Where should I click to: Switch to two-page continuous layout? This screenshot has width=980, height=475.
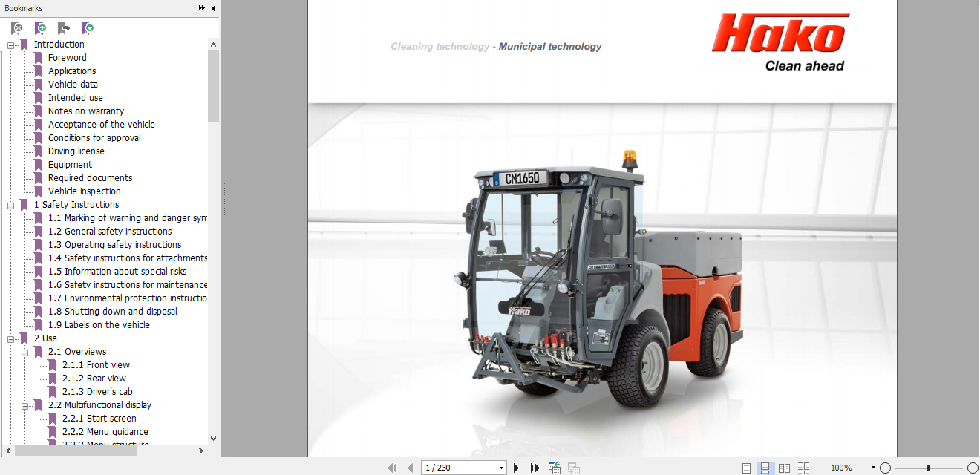(803, 468)
